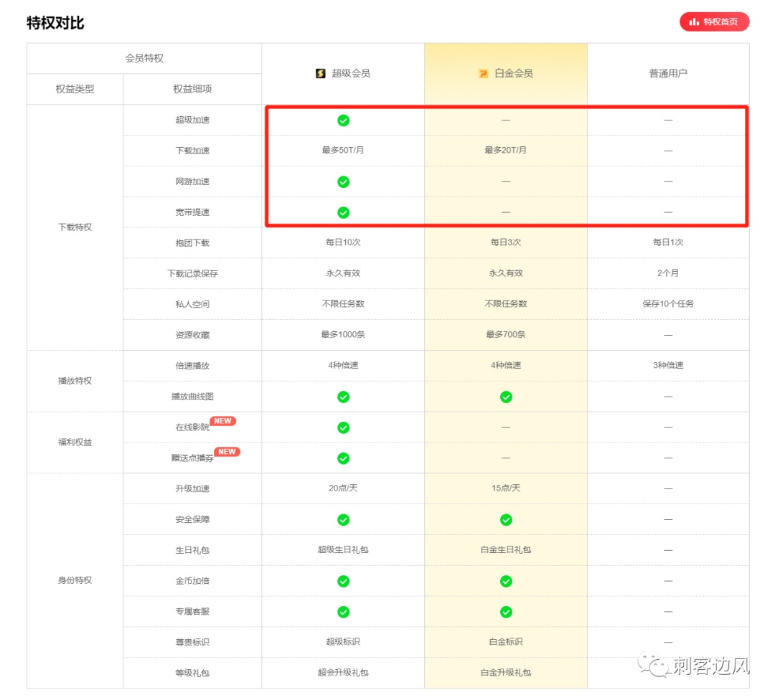Image resolution: width=775 pixels, height=700 pixels.
Task: Click the 最多50T/月 download limit link
Action: [x=343, y=151]
